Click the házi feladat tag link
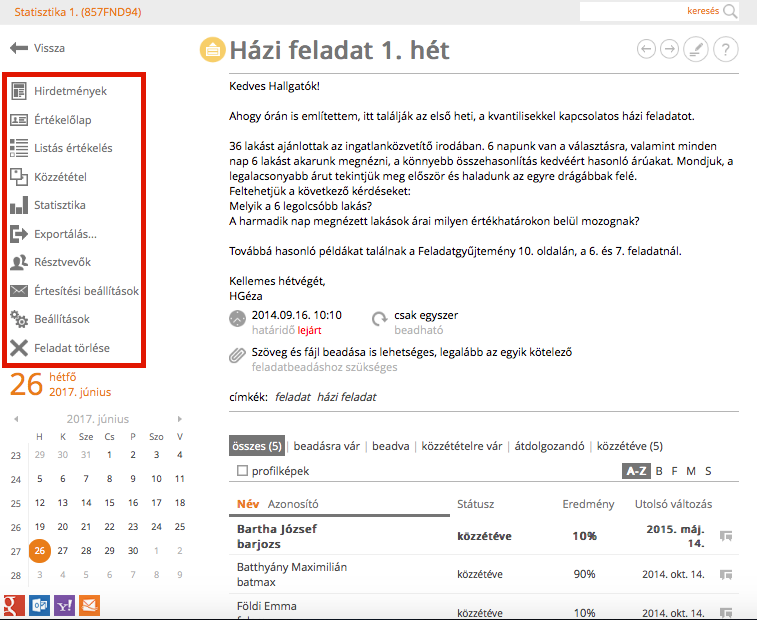The image size is (757, 620). click(x=347, y=397)
